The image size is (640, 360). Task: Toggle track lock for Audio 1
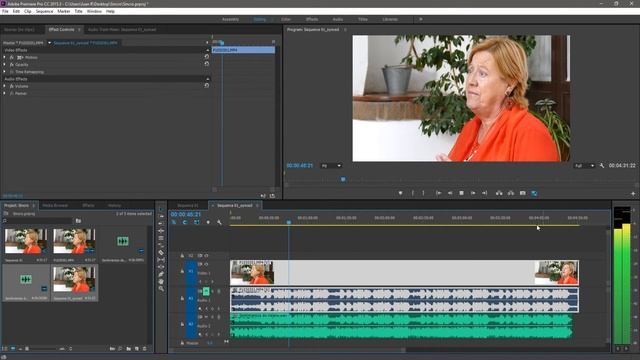click(182, 298)
